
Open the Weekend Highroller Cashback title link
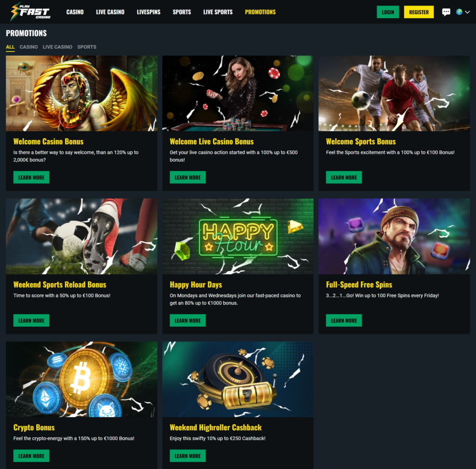216,428
